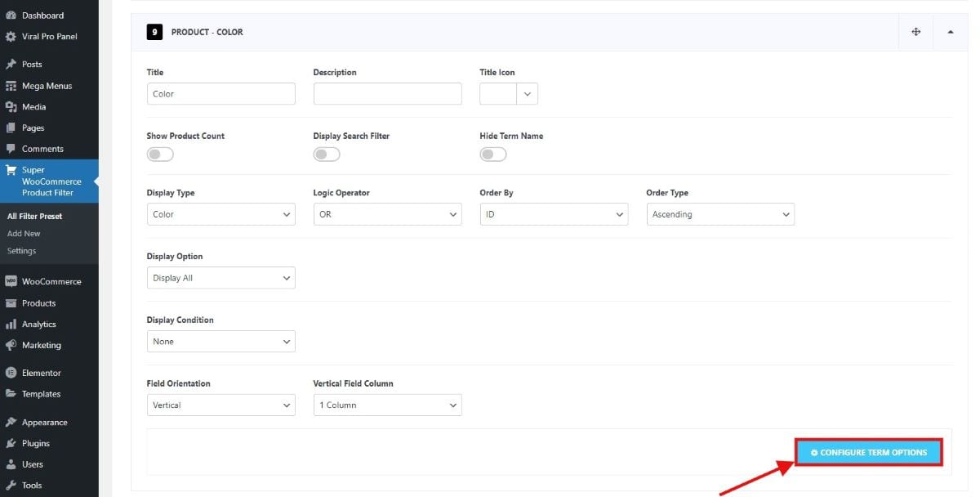Click the Add New submenu link
This screenshot has width=980, height=497.
[x=24, y=234]
